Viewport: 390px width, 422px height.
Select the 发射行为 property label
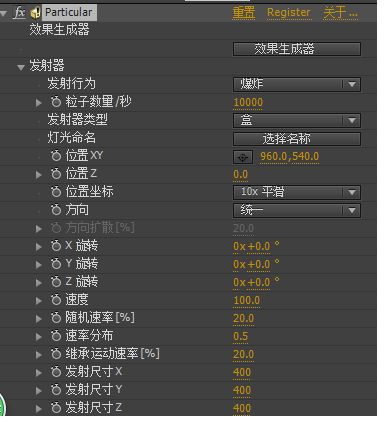coord(72,83)
